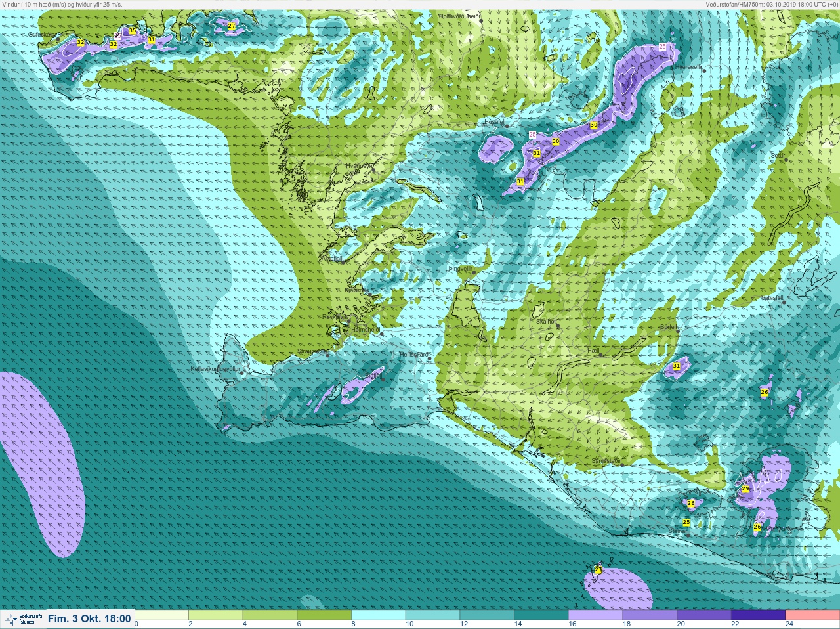The height and width of the screenshot is (629, 840).
Task: Click the yellow 25 gust label above Steinar
Action: pyautogui.click(x=686, y=523)
